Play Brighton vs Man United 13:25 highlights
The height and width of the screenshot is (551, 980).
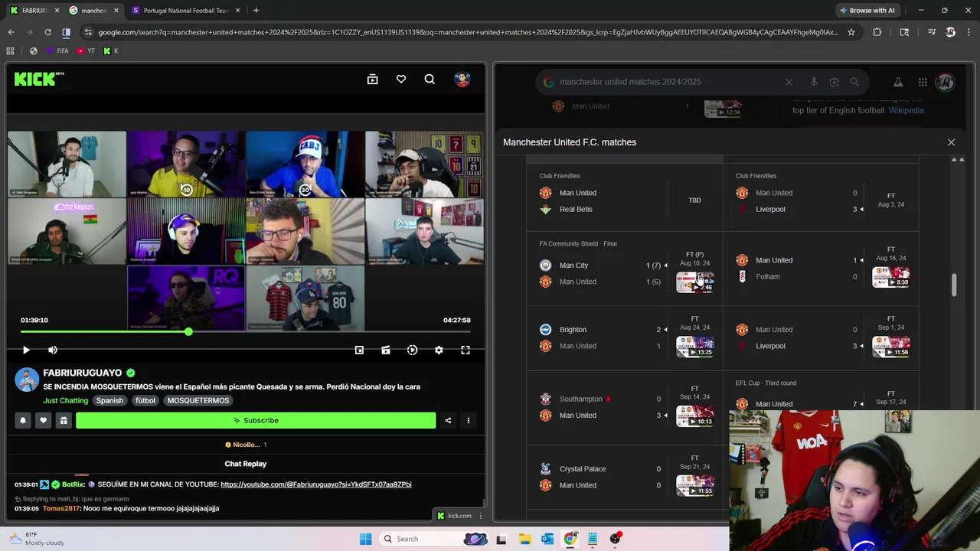coord(694,347)
